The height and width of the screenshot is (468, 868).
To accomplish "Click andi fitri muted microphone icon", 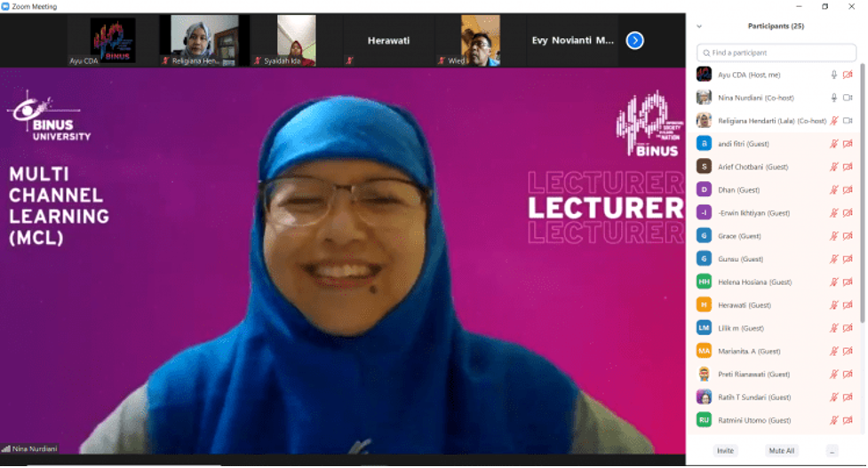I will tap(833, 144).
